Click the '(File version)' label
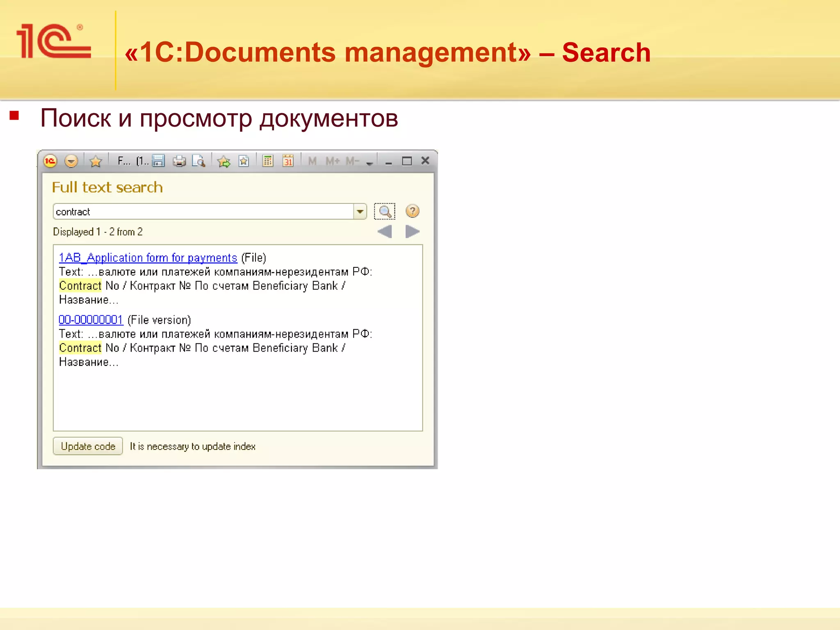 160,320
